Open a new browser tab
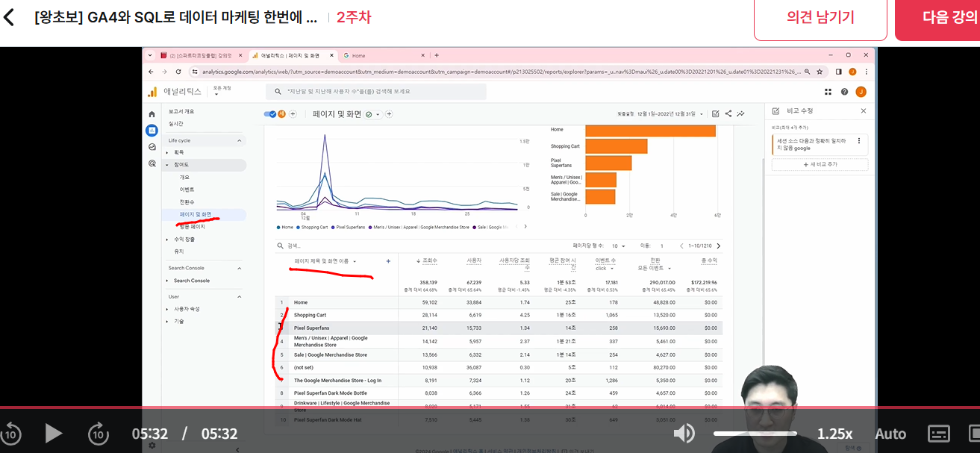Screen dimensions: 980x453 [x=437, y=55]
